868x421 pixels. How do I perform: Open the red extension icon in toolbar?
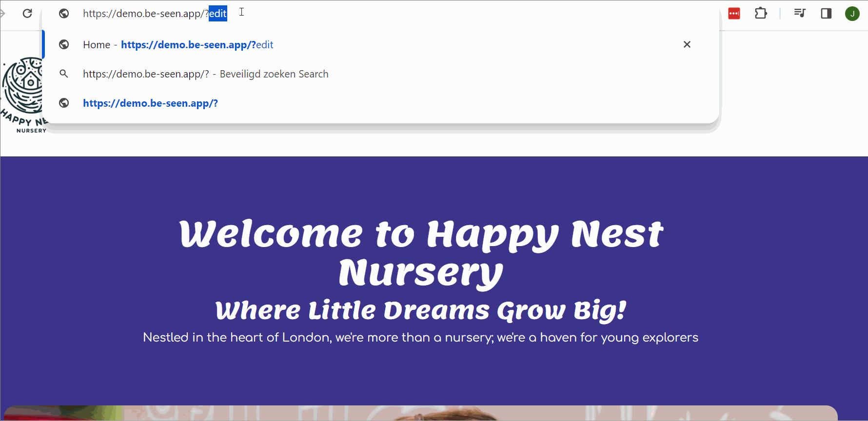point(734,14)
